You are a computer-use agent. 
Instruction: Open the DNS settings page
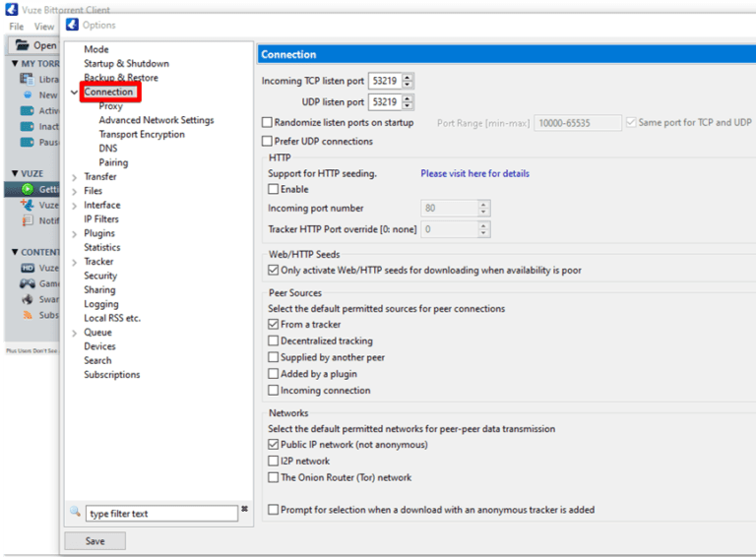pyautogui.click(x=108, y=148)
